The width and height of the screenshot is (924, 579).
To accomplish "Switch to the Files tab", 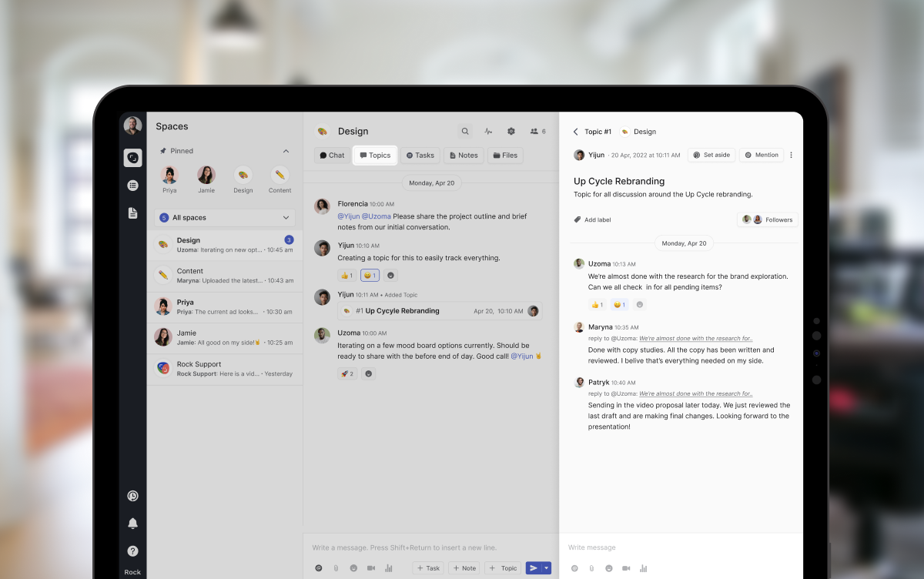I will pyautogui.click(x=505, y=156).
